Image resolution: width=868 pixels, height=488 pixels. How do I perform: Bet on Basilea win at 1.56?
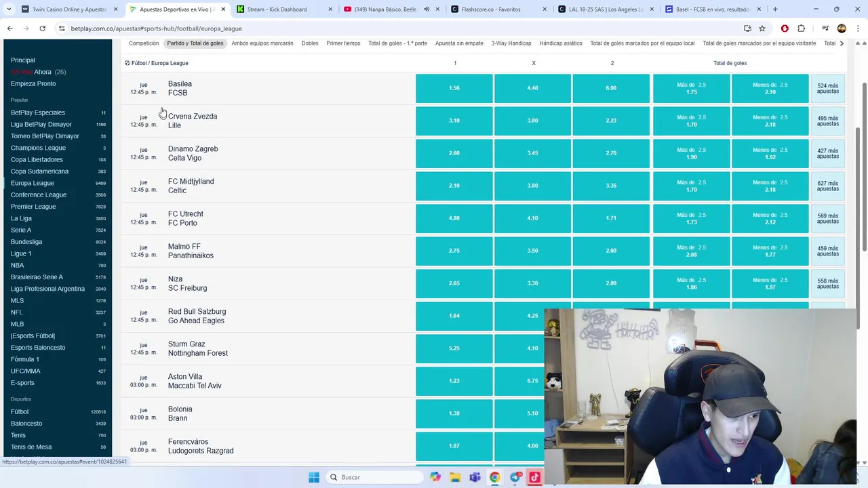[454, 88]
